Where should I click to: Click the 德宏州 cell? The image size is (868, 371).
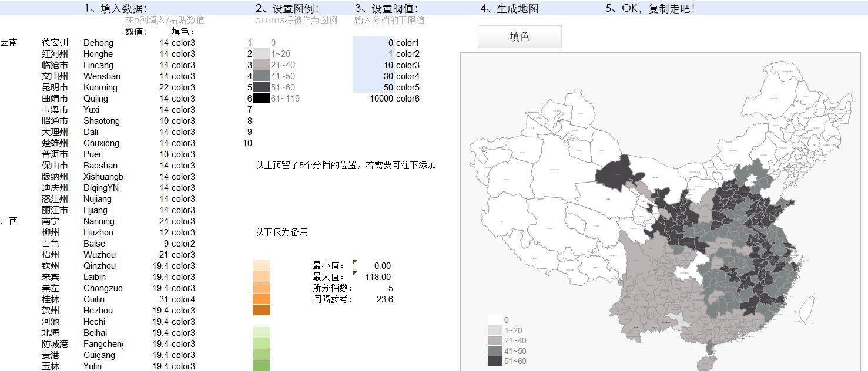tap(55, 43)
